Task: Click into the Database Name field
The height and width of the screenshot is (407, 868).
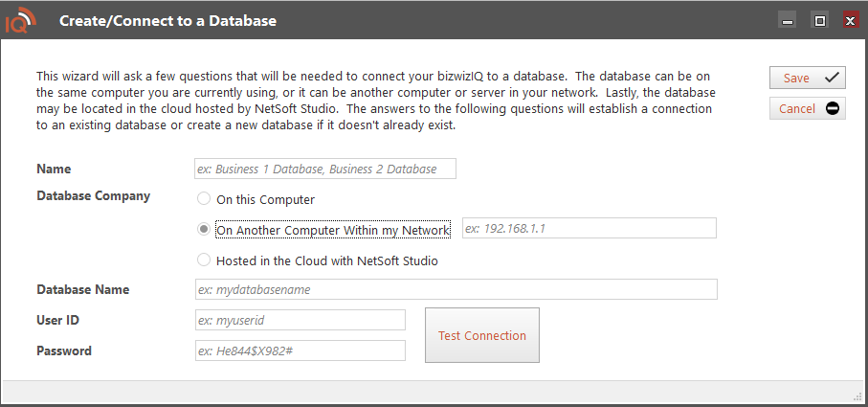Action: (x=456, y=289)
